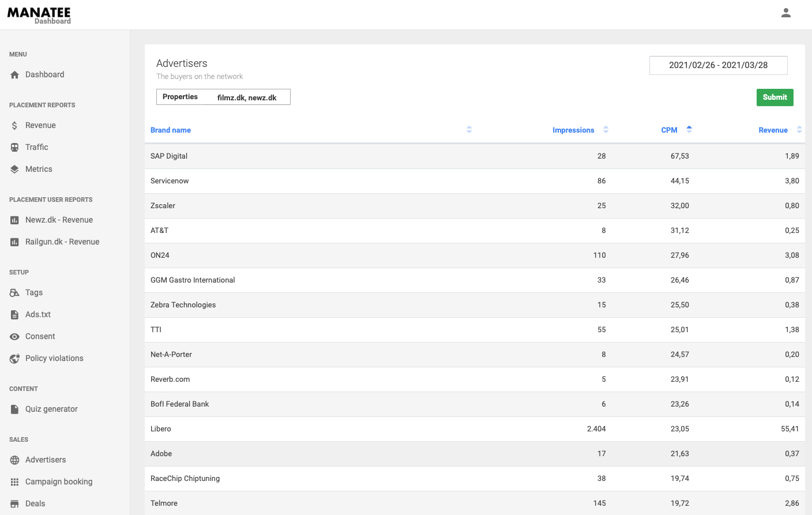
Task: Sort by Revenue column arrows
Action: click(x=799, y=130)
